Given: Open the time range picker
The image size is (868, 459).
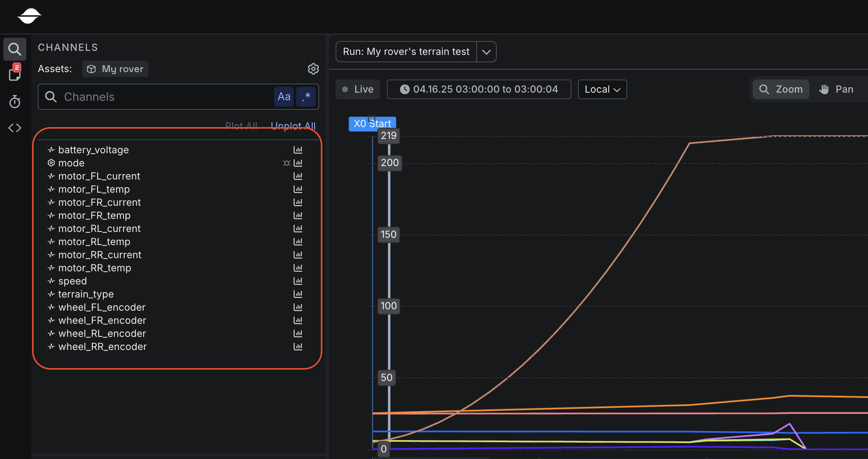Looking at the screenshot, I should (479, 89).
